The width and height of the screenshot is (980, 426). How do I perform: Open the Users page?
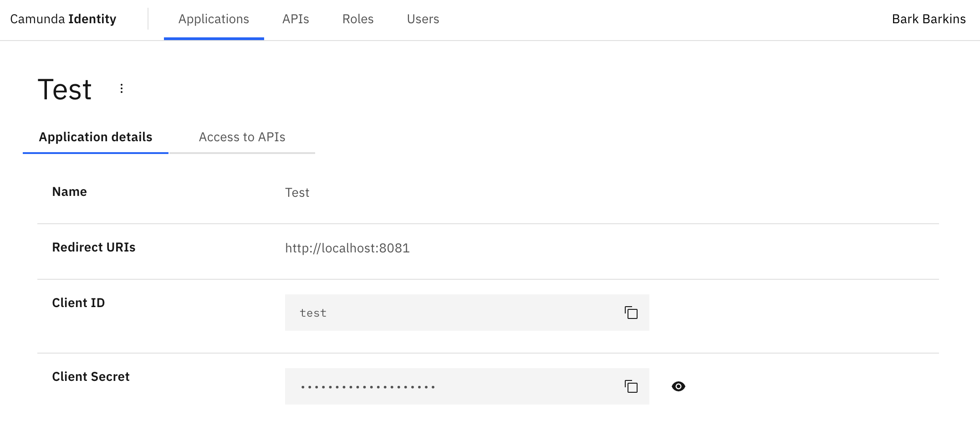click(423, 19)
